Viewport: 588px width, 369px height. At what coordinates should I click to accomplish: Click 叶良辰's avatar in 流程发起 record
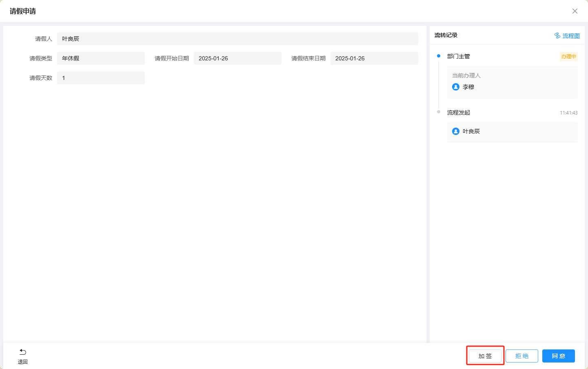(456, 131)
